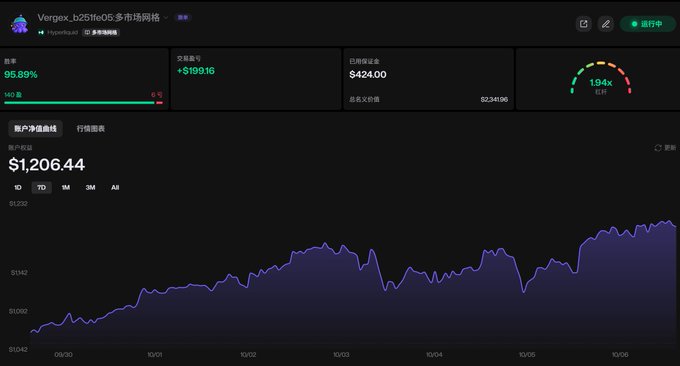Expand the dropdown arrow beside the bot name

pos(166,18)
